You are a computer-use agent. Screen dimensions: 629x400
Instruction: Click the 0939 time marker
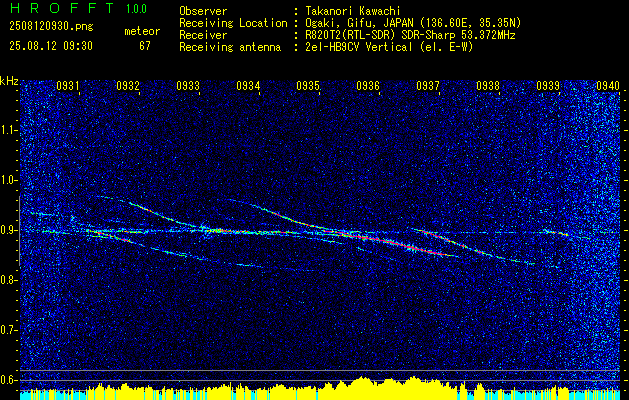pos(548,86)
